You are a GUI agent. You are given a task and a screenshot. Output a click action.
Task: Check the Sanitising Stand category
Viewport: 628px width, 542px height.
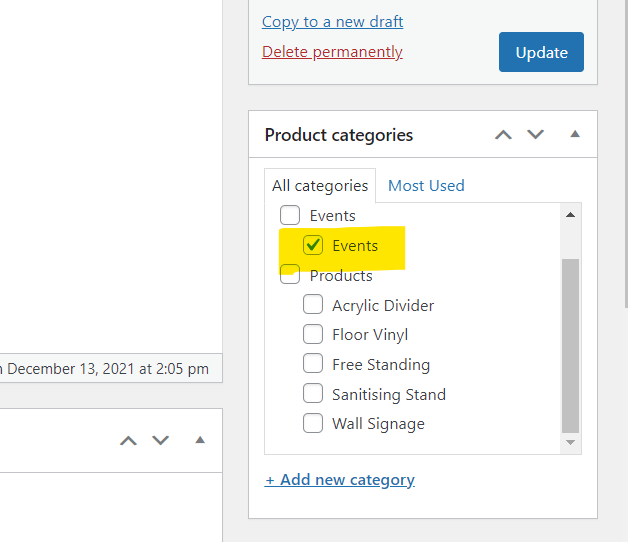(x=313, y=394)
